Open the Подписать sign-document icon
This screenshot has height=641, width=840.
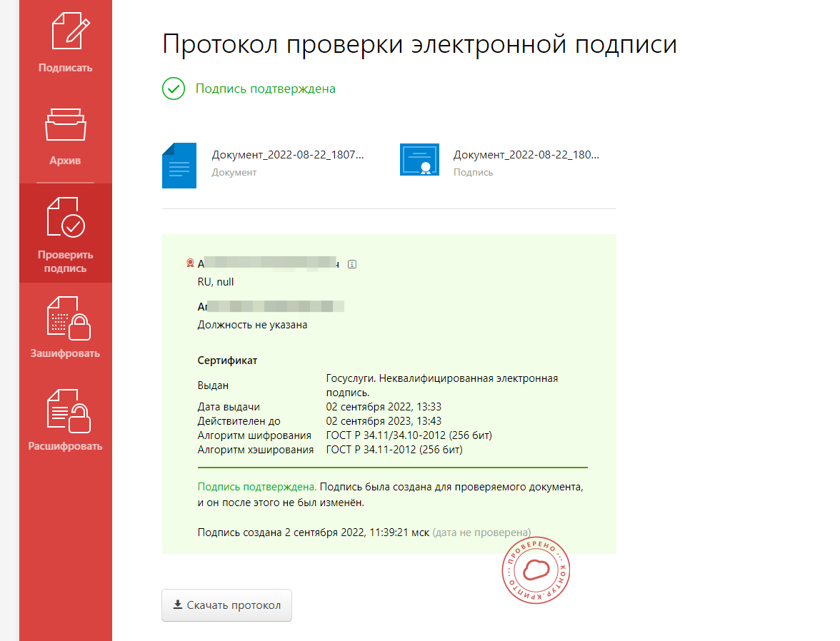click(x=71, y=31)
